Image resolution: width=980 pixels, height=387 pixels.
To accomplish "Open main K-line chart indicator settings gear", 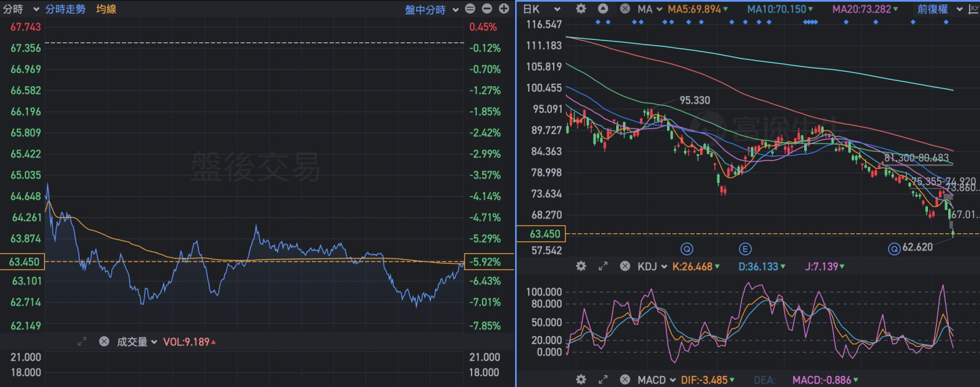I will pyautogui.click(x=581, y=9).
